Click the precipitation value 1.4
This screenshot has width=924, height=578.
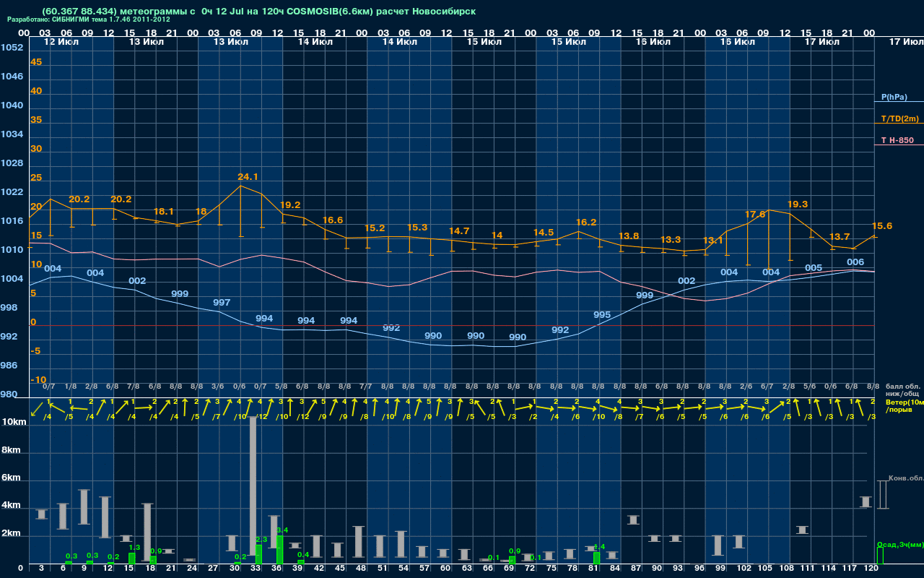click(599, 547)
